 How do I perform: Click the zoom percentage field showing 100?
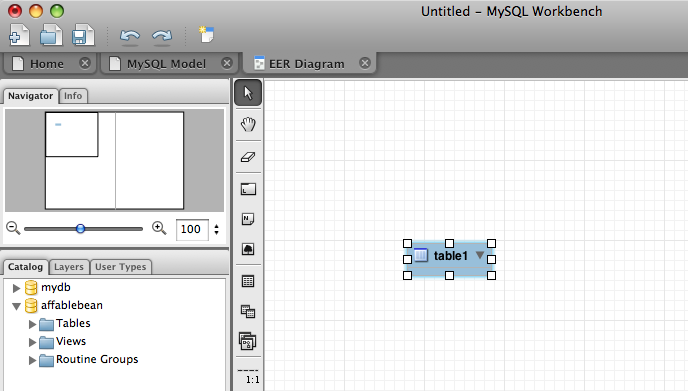click(x=191, y=229)
